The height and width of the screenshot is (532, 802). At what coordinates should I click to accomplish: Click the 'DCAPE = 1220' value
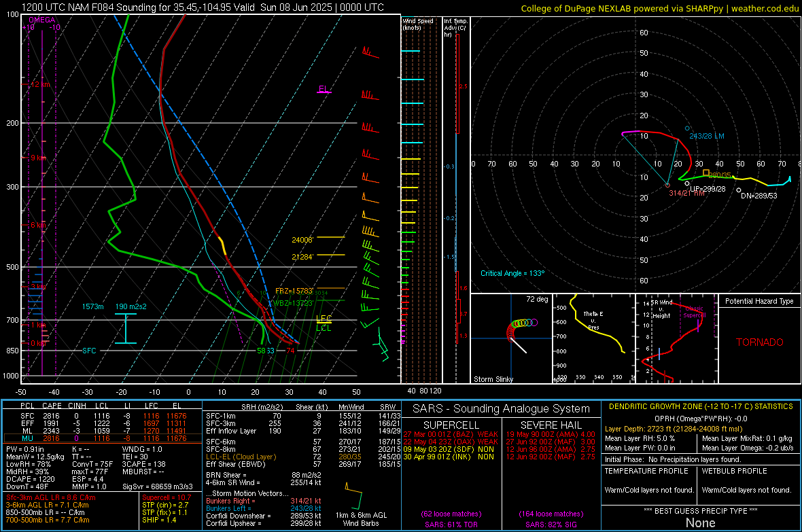coord(30,479)
